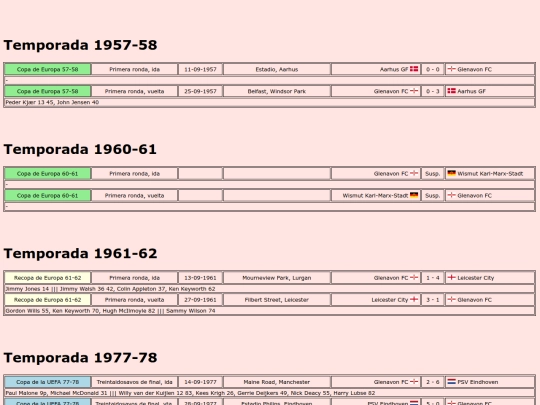Click 'Glenavon FC' home team in the 25-09-1957 row

tap(391, 91)
